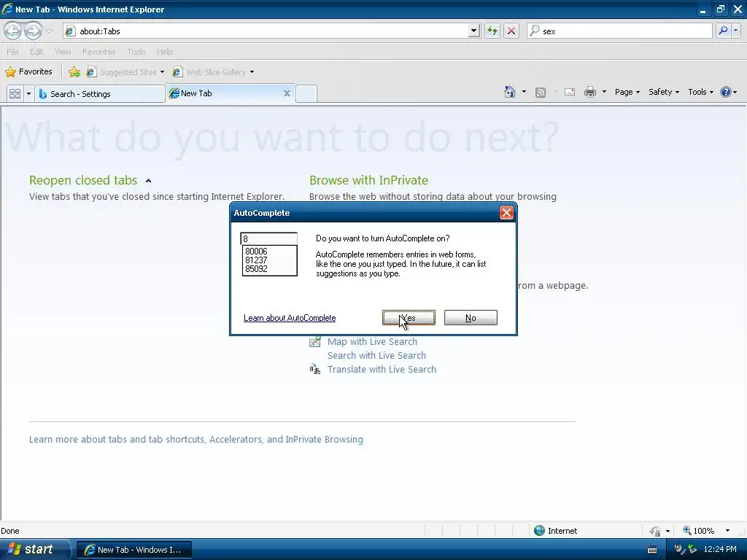Click the system tray keyboard icon
Viewport: 747px width, 560px height.
(652, 550)
